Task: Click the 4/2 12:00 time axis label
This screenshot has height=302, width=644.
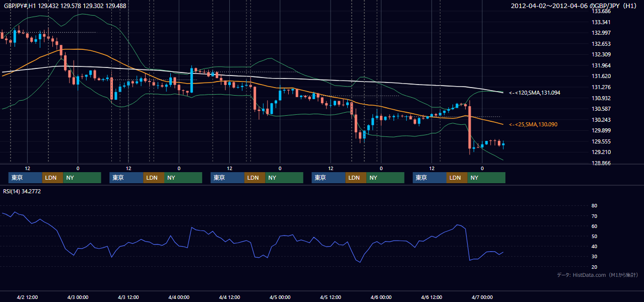Action: (x=27, y=297)
